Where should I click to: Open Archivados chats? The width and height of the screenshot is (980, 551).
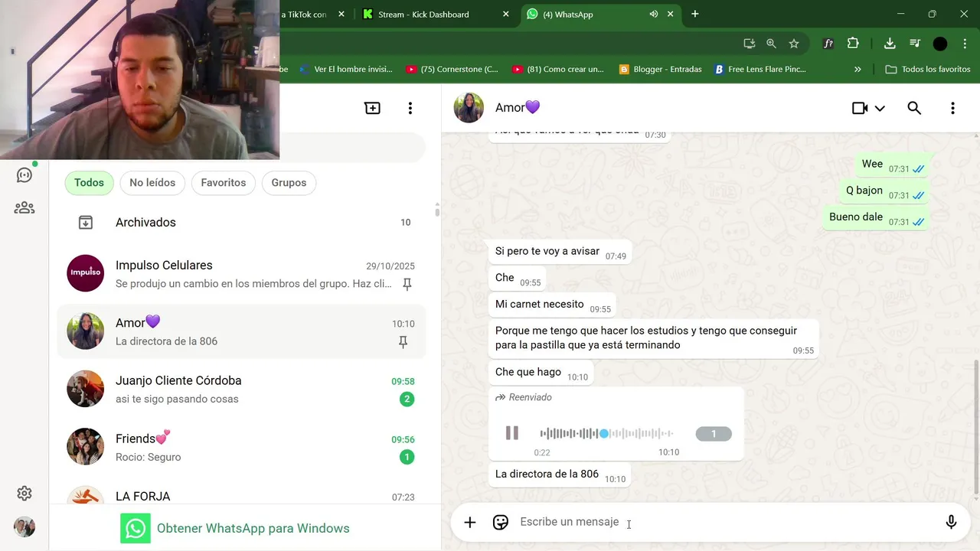coord(242,223)
